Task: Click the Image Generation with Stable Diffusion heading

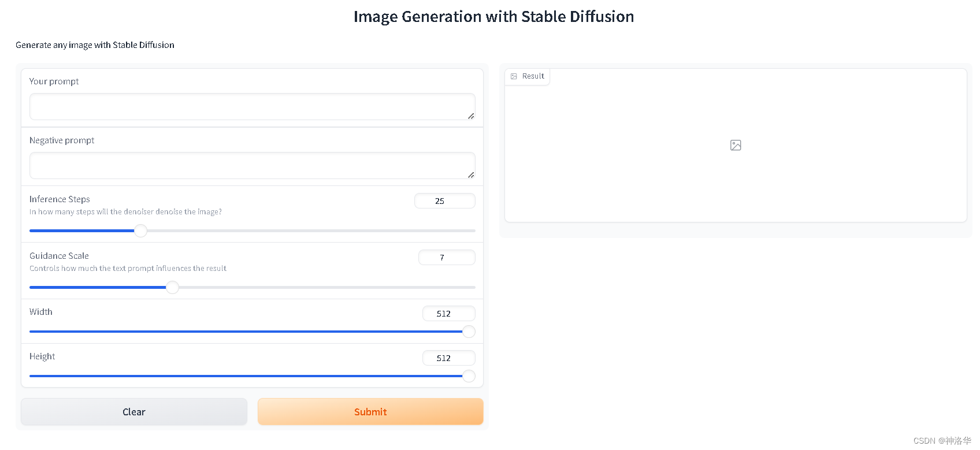Action: click(493, 17)
